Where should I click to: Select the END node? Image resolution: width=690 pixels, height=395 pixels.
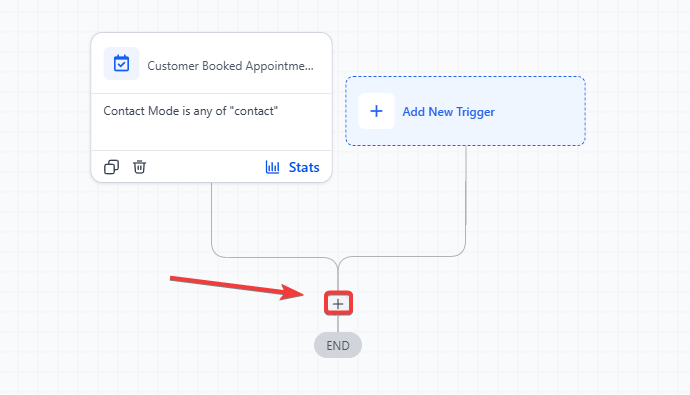[338, 345]
